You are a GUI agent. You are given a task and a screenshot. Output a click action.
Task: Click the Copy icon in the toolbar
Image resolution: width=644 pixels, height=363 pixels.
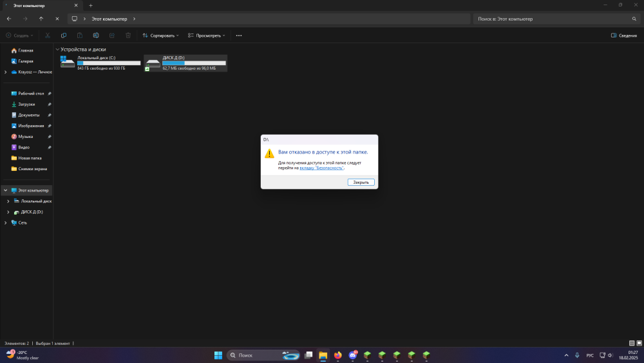(x=64, y=35)
